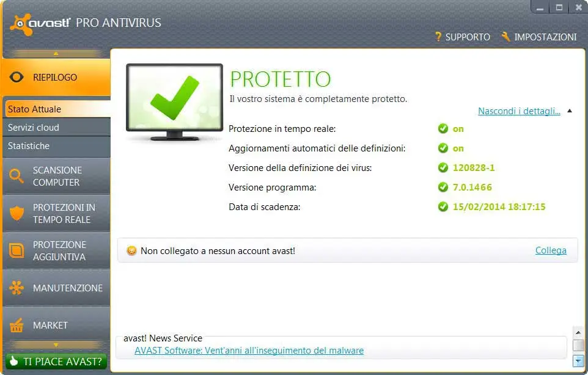Click the green check next to real-time protection
This screenshot has height=375, width=588.
point(443,128)
